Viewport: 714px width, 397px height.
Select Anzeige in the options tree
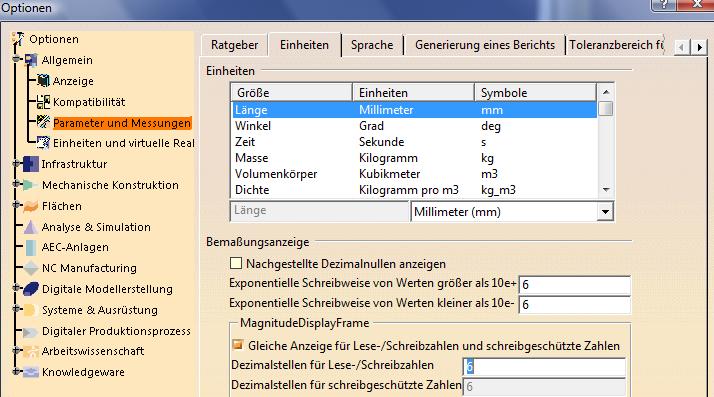tap(73, 81)
